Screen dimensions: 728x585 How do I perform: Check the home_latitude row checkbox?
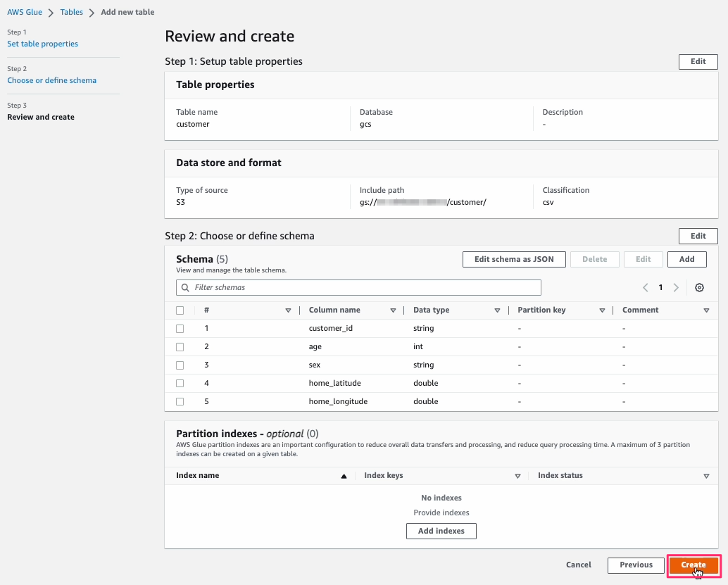click(x=180, y=383)
